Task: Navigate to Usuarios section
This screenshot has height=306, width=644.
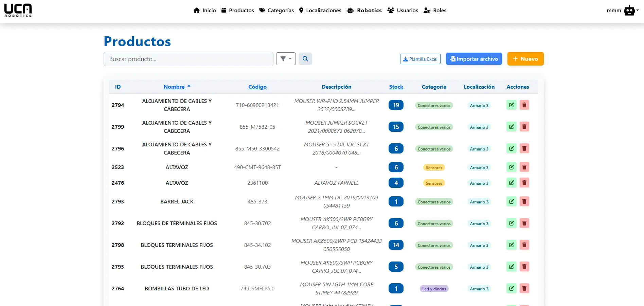Action: click(x=403, y=11)
